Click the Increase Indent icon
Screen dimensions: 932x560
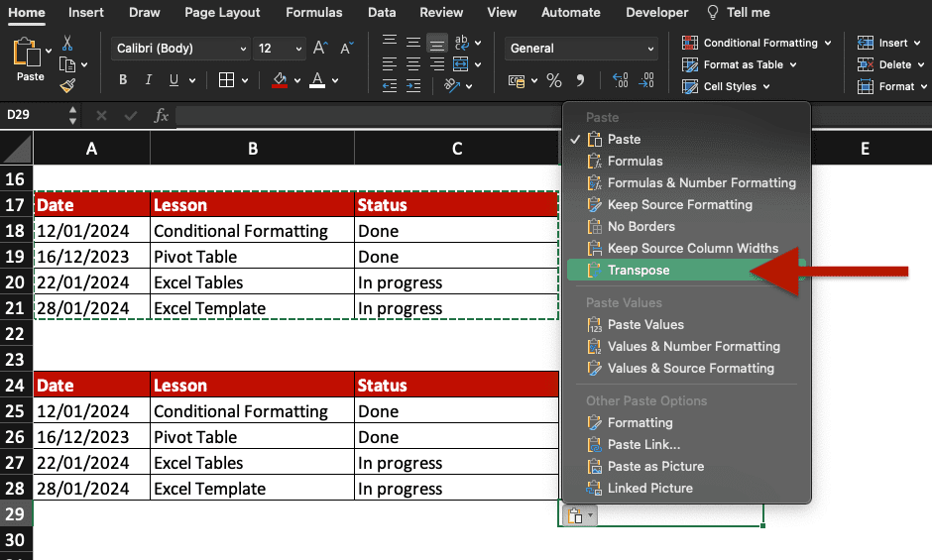(413, 85)
